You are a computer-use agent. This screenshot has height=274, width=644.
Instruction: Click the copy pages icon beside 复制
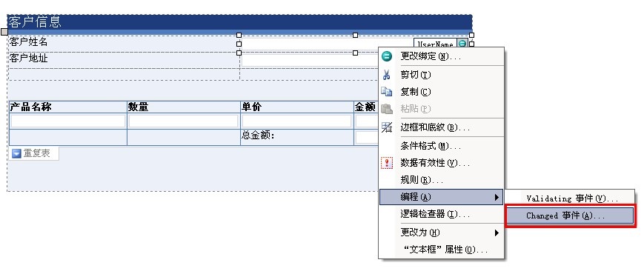[x=387, y=92]
